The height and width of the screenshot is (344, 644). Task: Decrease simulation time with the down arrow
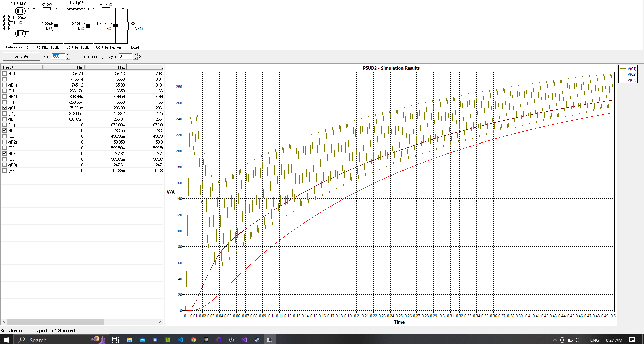[68, 58]
